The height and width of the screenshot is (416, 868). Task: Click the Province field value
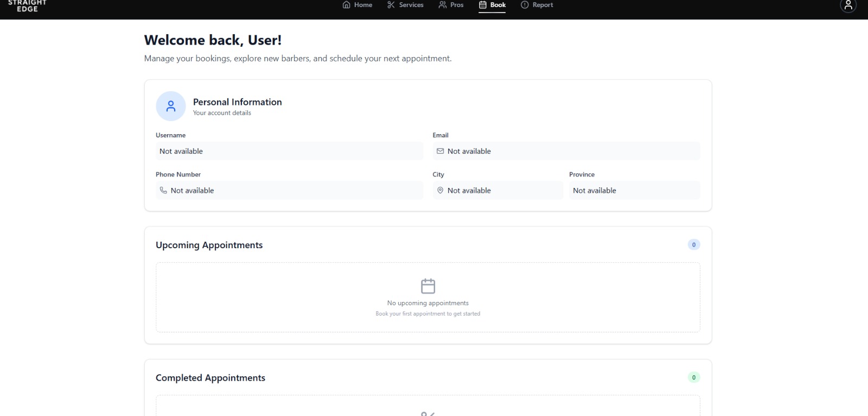click(635, 190)
